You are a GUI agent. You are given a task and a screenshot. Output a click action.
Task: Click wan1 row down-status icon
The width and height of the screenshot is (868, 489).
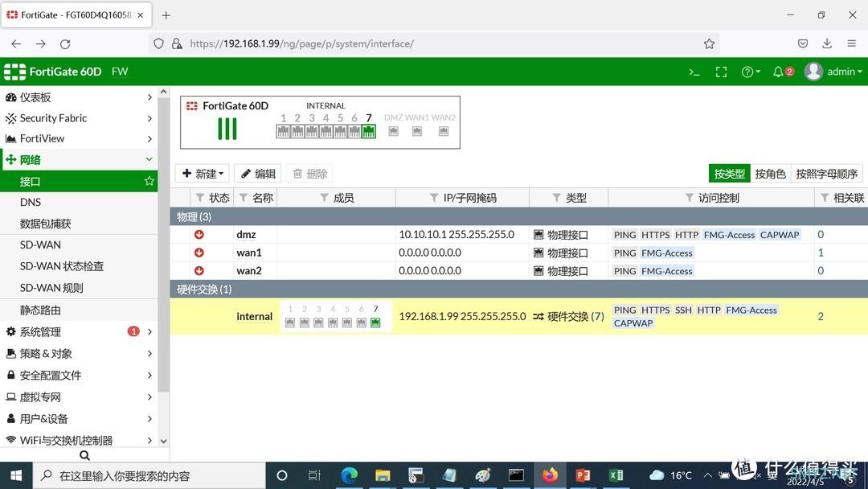199,253
